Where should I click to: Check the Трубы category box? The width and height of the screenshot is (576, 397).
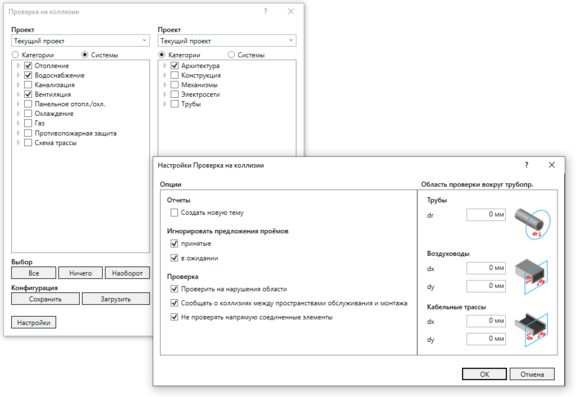tap(174, 104)
